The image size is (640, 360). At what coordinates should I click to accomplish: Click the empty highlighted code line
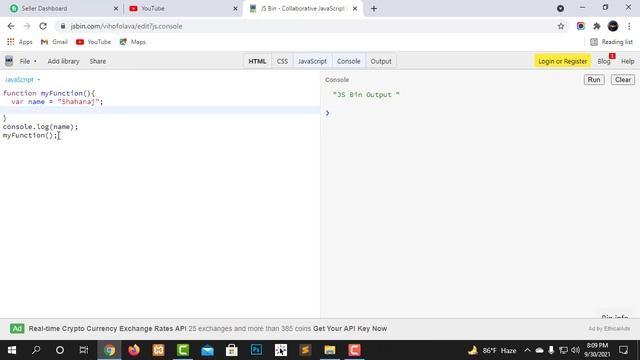160,110
